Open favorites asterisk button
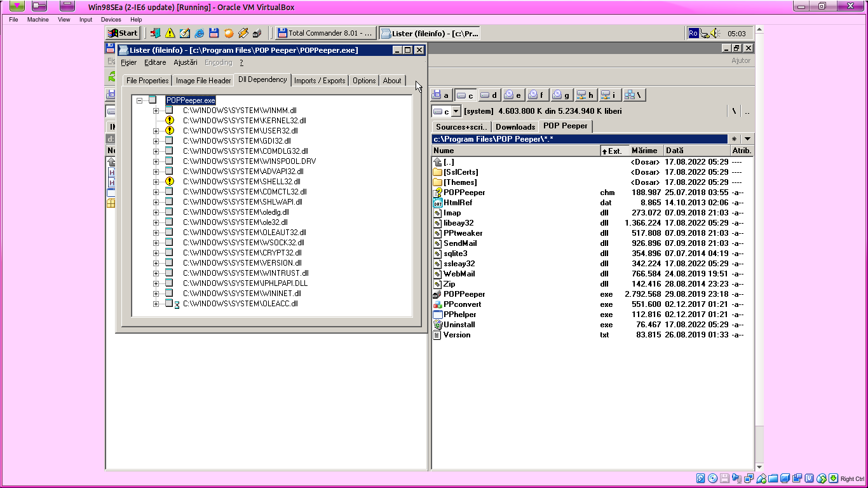Screen dimensions: 868x488 (735, 139)
